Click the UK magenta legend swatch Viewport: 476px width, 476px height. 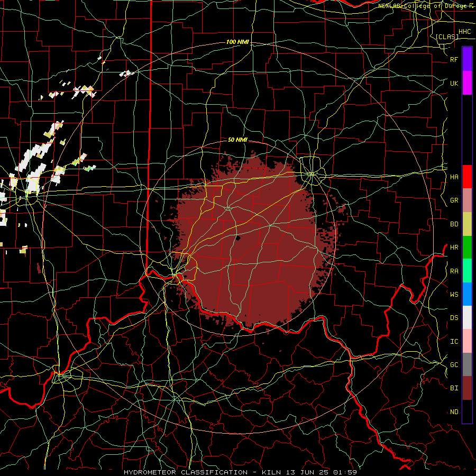[467, 83]
